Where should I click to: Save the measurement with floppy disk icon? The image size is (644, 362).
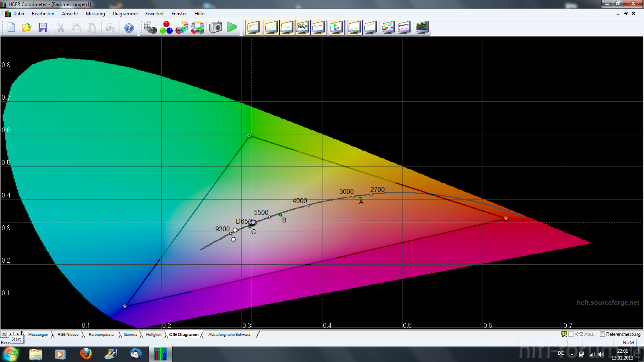(x=43, y=28)
